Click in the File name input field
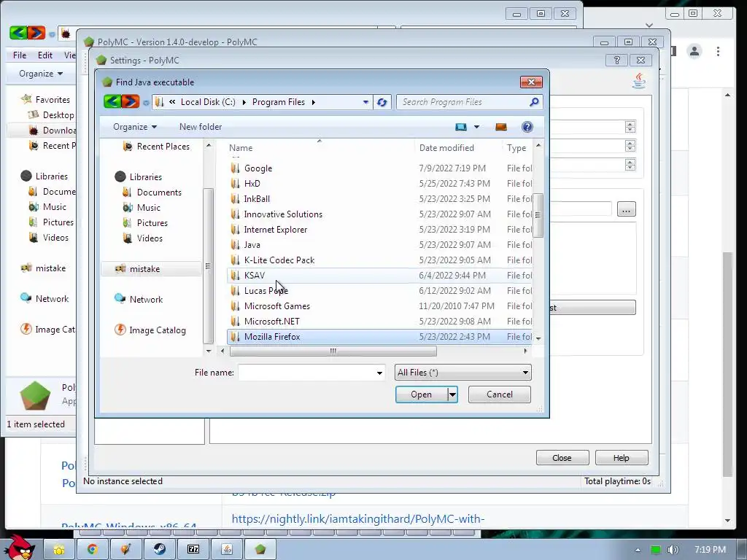The width and height of the screenshot is (747, 560). tap(307, 373)
